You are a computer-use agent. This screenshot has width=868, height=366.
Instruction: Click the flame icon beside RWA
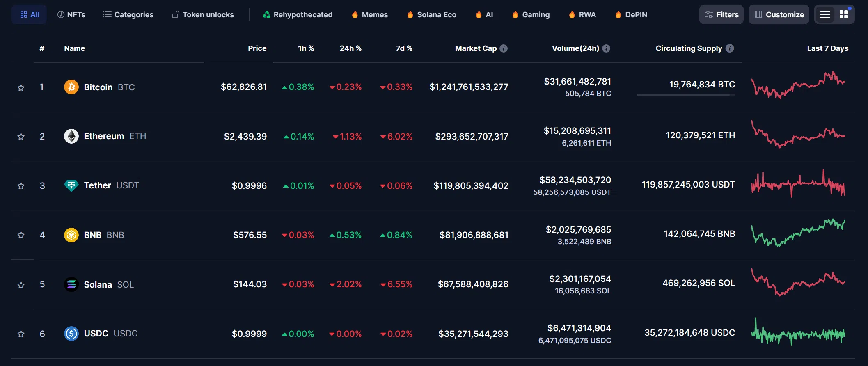[572, 15]
